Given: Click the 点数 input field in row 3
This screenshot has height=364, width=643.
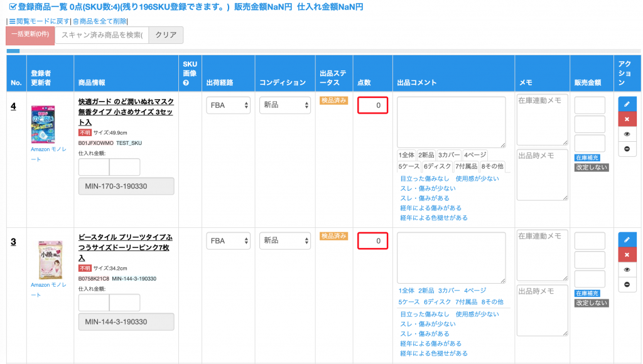Looking at the screenshot, I should coord(372,241).
